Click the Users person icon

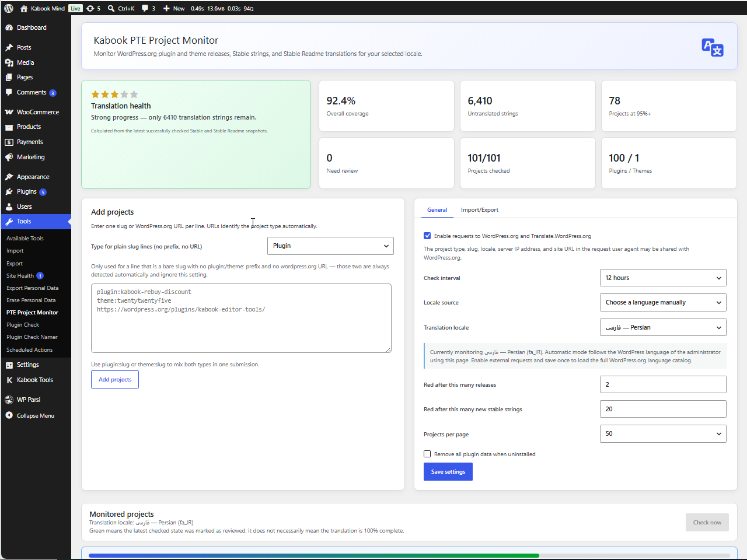9,206
